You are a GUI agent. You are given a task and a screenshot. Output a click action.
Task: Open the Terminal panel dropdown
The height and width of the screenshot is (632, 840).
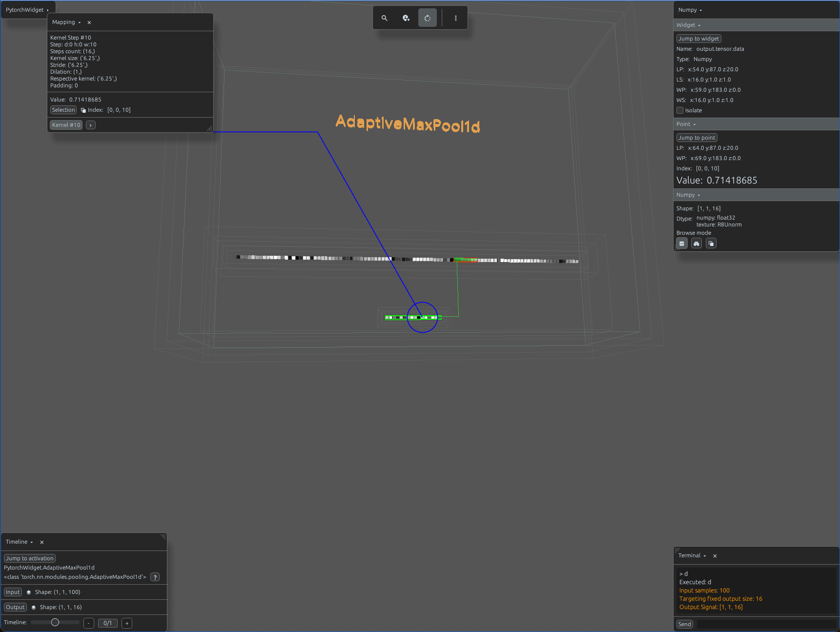tap(705, 556)
